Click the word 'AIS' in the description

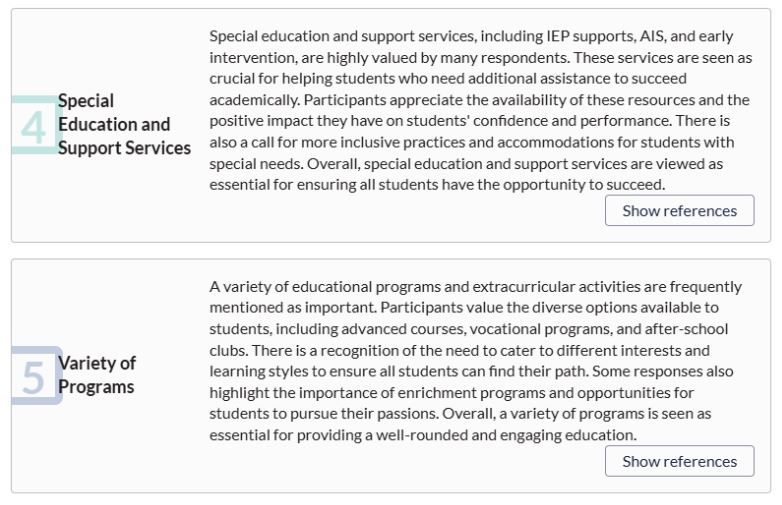(x=652, y=36)
